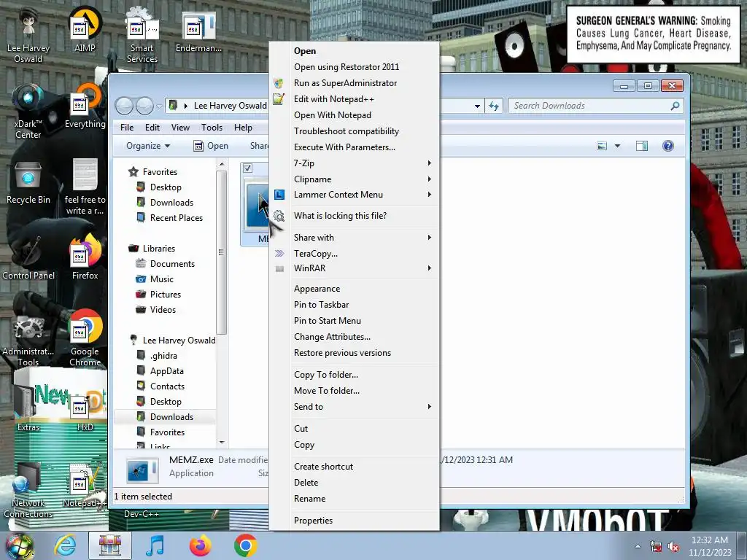The width and height of the screenshot is (747, 560).
Task: Click the network tray icon
Action: click(x=656, y=547)
